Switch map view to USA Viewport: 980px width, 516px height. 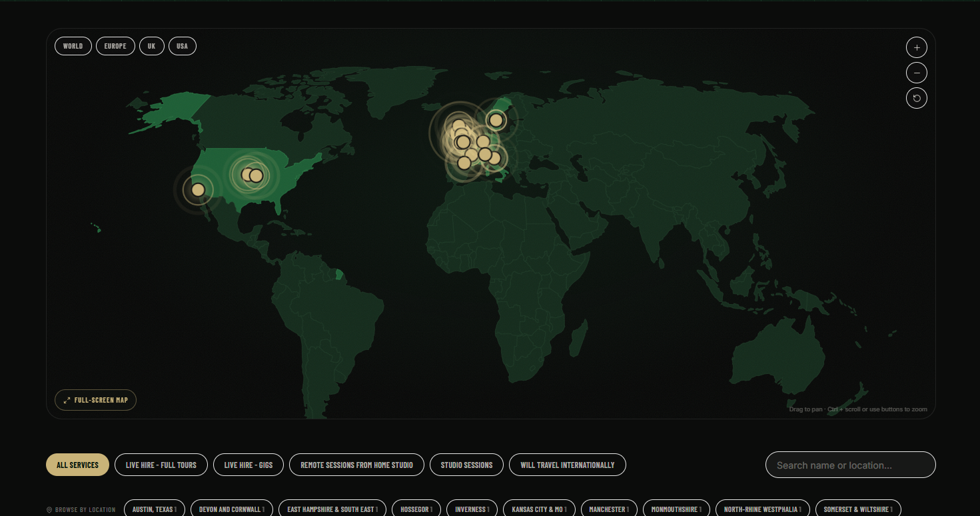(183, 46)
